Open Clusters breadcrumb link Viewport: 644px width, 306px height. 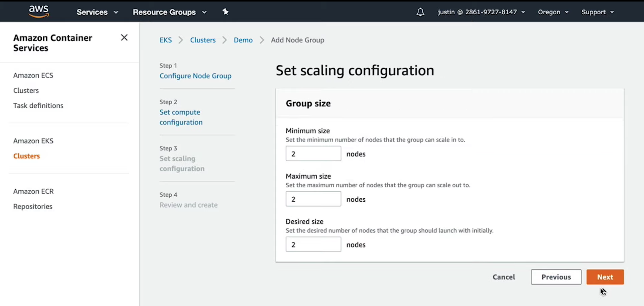tap(203, 40)
